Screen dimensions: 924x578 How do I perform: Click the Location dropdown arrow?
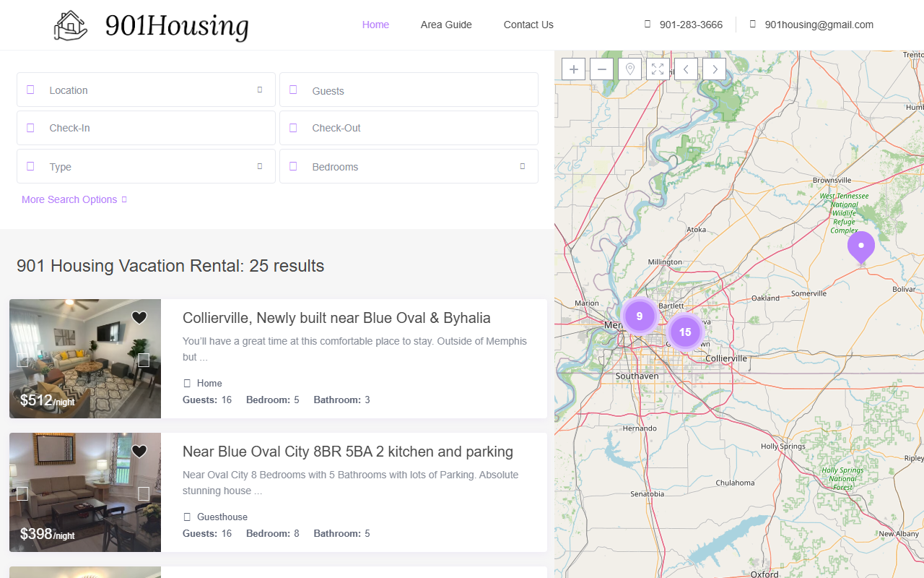click(x=260, y=90)
